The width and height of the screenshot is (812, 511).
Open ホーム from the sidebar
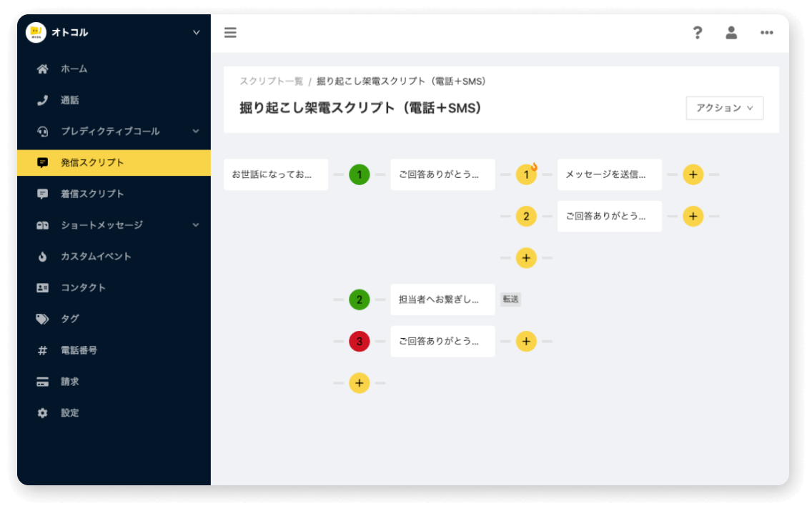pyautogui.click(x=74, y=69)
